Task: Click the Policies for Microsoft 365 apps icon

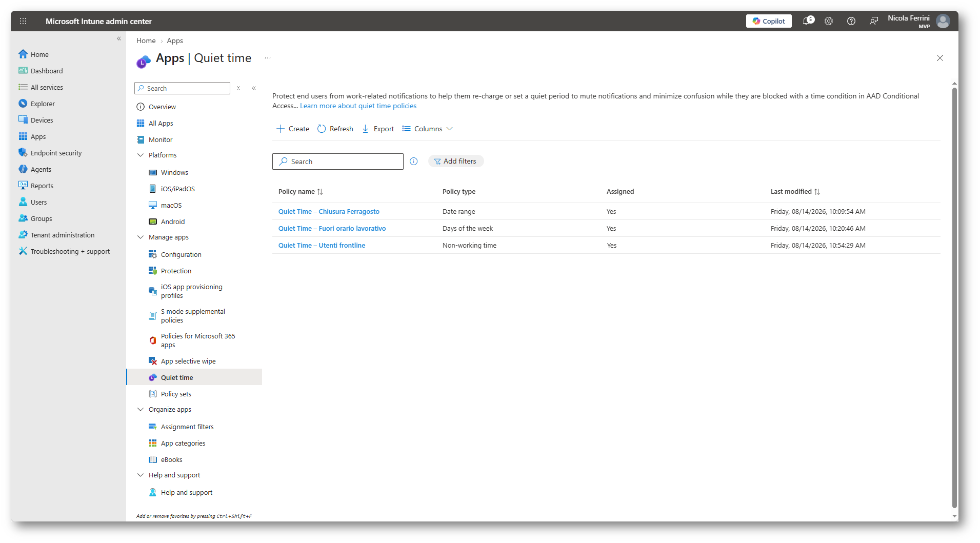Action: coord(153,340)
